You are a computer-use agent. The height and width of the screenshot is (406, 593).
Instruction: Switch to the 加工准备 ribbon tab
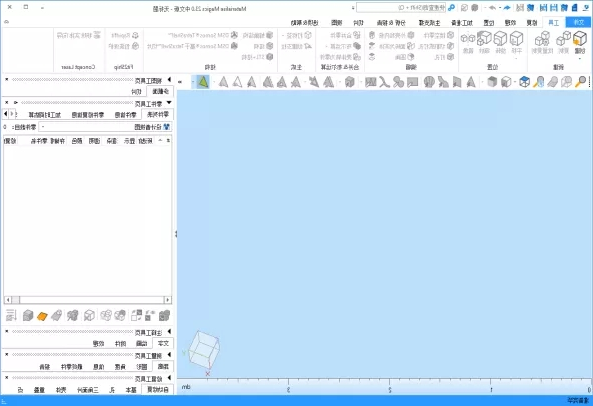[462, 23]
